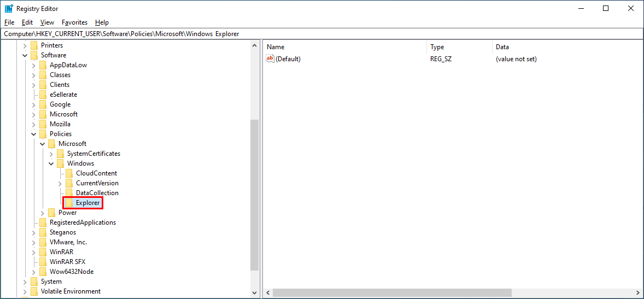Click the Mozilla folder icon

[43, 124]
